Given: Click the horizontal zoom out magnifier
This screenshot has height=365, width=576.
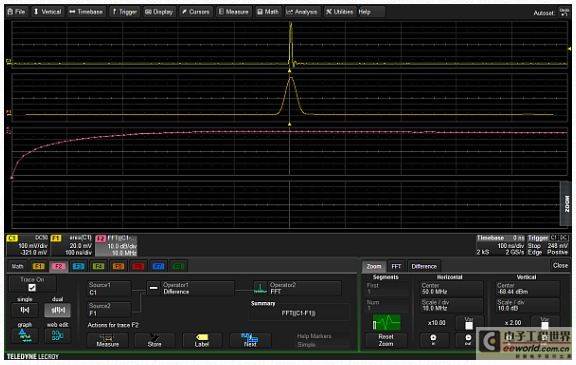Looking at the screenshot, I should tap(468, 340).
